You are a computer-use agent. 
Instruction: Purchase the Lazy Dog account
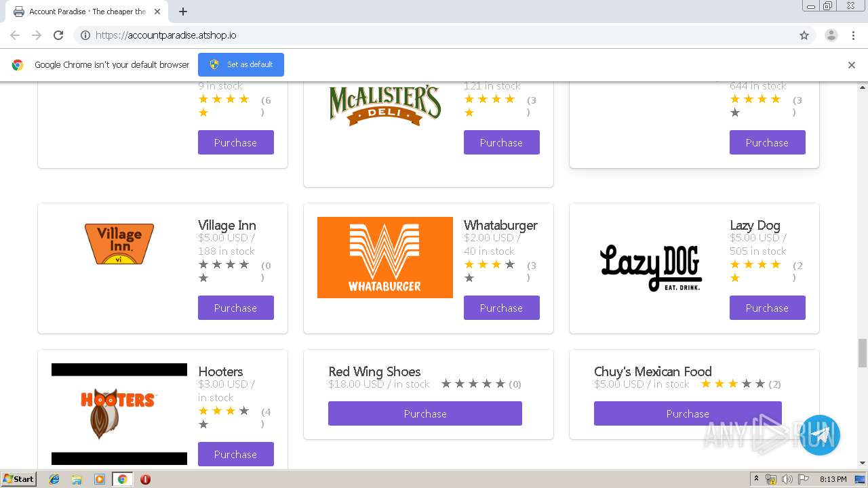768,308
